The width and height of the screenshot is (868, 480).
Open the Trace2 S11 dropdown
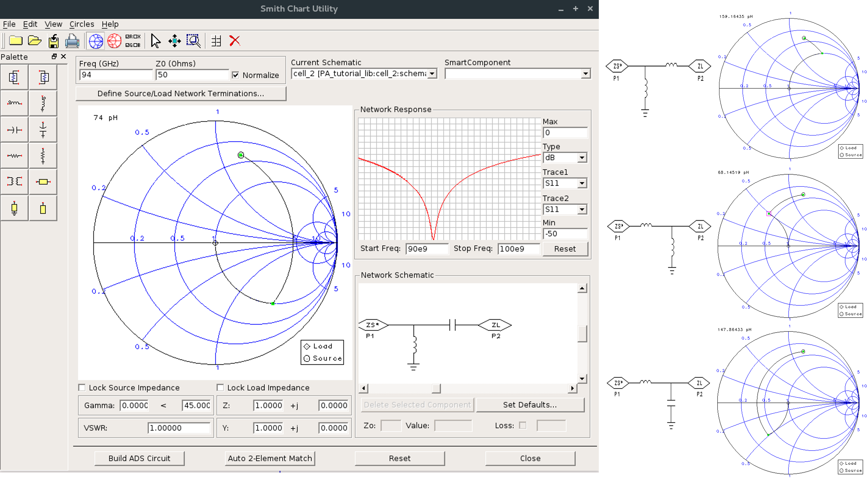point(582,209)
